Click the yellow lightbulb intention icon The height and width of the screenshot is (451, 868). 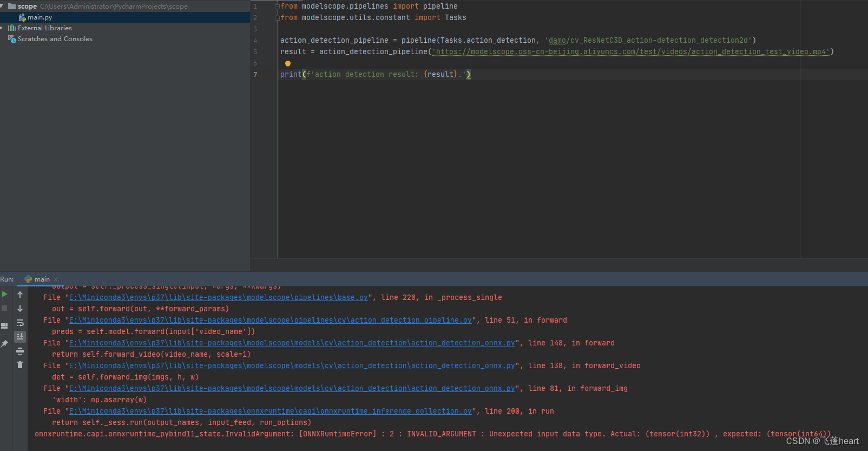point(288,64)
